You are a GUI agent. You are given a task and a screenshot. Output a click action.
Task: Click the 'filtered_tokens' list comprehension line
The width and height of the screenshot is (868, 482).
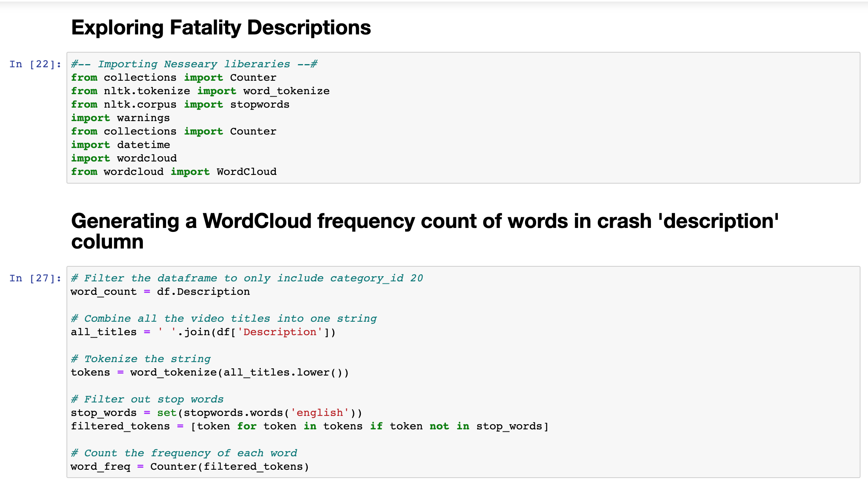click(x=309, y=426)
